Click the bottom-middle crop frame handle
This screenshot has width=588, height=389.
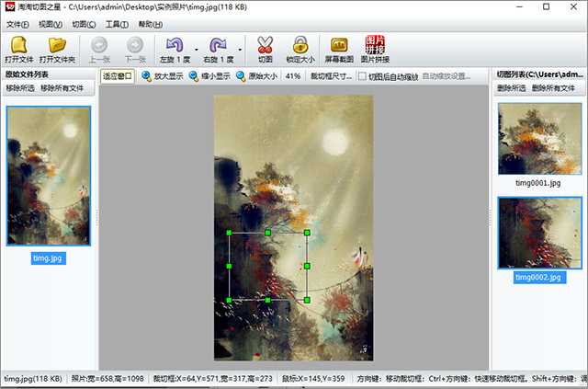coord(267,300)
